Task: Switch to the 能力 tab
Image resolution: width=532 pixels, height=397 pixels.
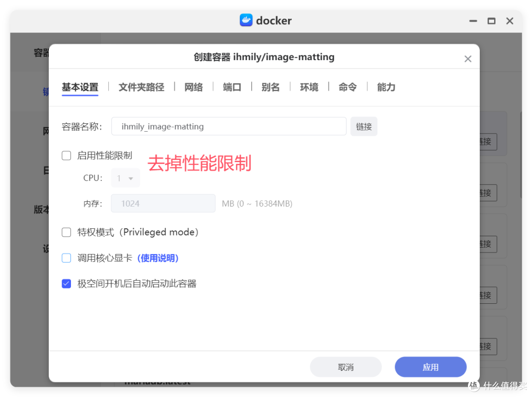Action: [386, 87]
